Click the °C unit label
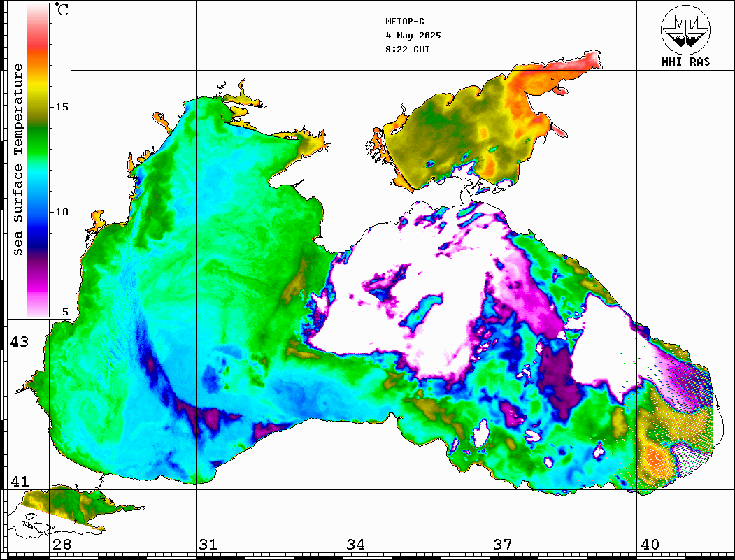Viewport: 735px width, 560px height. (62, 9)
